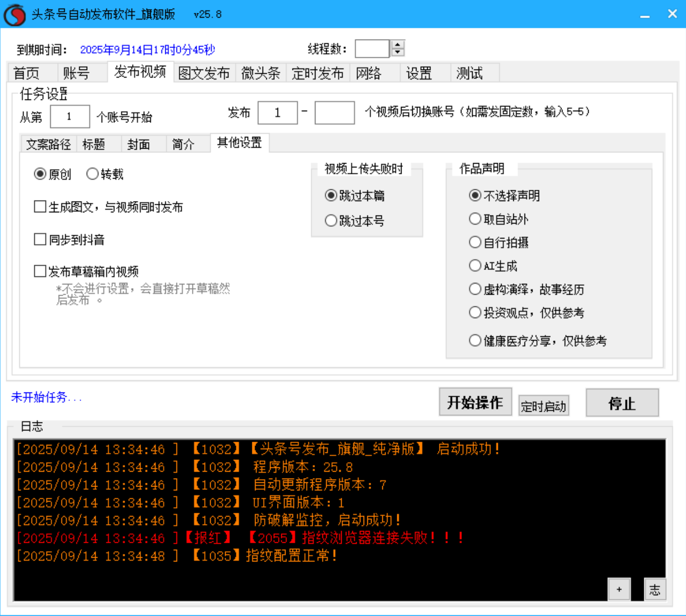Click the up arrow of the 线程数 stepper
This screenshot has height=616, width=686.
pyautogui.click(x=398, y=44)
